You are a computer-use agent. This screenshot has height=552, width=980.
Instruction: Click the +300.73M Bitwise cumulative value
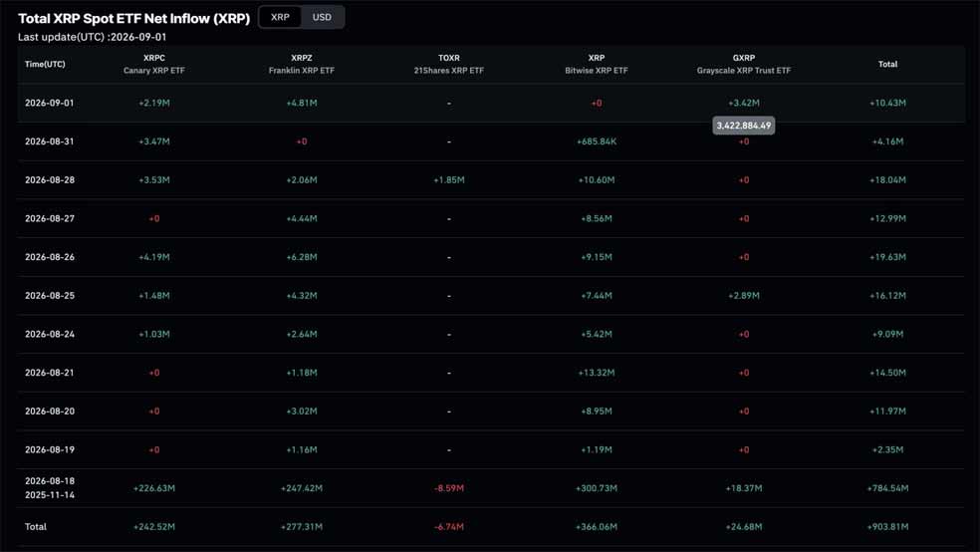[597, 488]
